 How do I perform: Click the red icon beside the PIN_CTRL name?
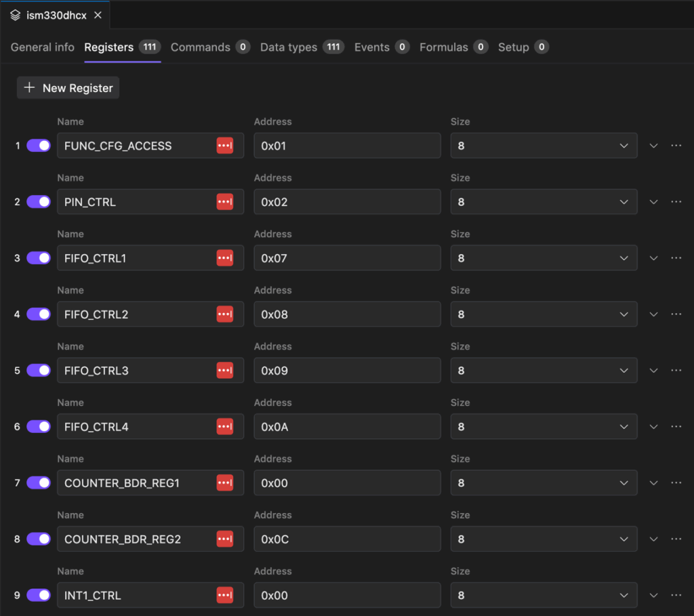pyautogui.click(x=224, y=202)
